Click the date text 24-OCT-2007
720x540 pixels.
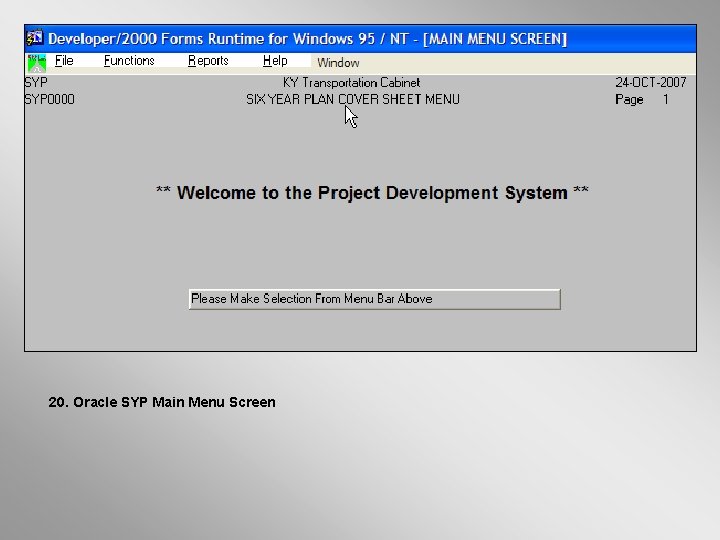click(x=651, y=82)
